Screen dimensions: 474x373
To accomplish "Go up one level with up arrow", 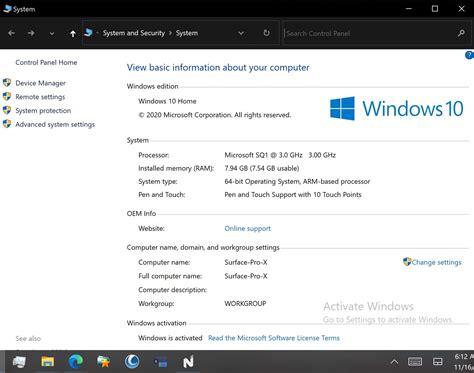I will 73,33.
